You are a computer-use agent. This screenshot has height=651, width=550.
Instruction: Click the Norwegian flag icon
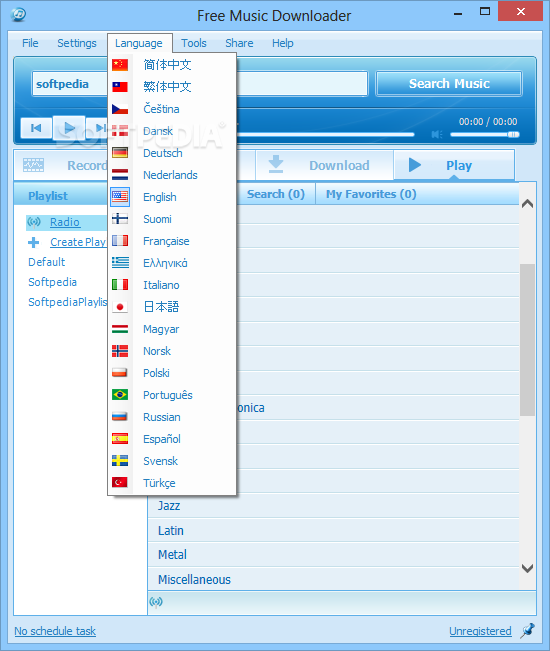[120, 351]
